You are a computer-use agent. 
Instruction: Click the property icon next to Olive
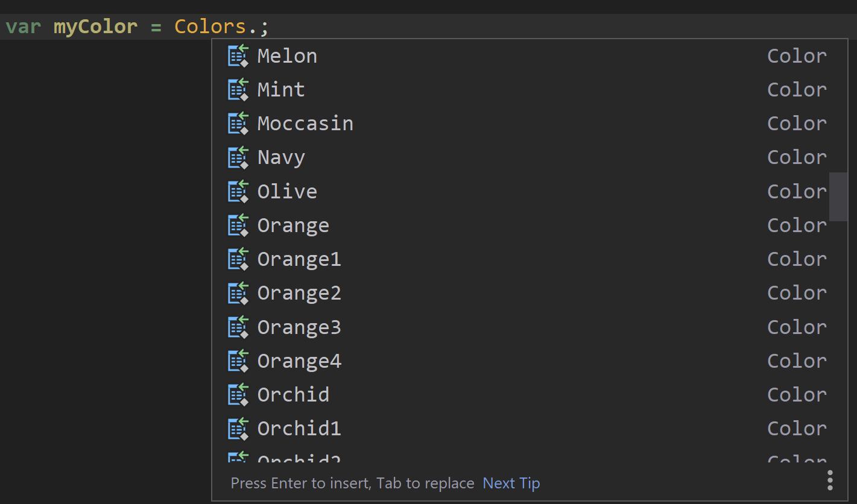coord(238,191)
